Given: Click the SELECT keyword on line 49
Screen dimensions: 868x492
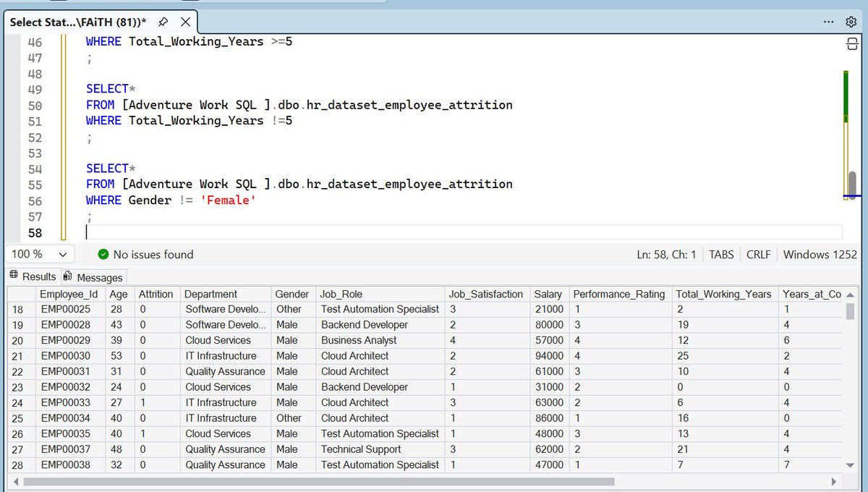Looking at the screenshot, I should point(107,89).
